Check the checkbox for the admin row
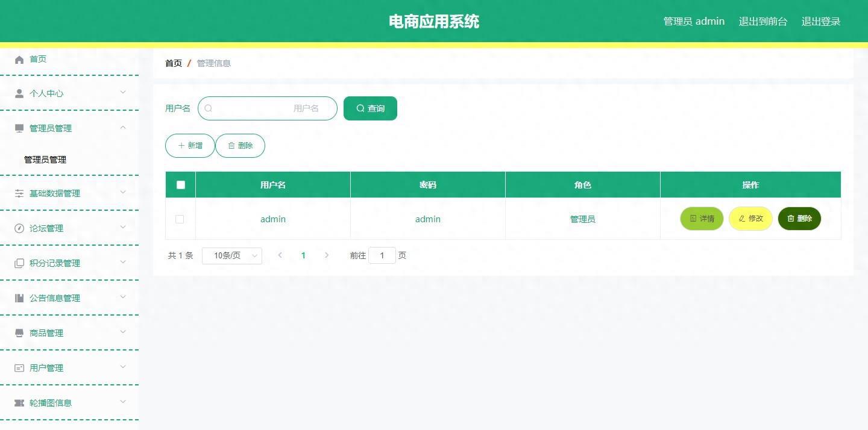Image resolution: width=868 pixels, height=430 pixels. coord(180,219)
